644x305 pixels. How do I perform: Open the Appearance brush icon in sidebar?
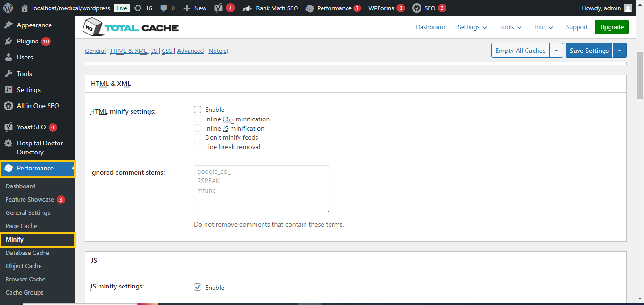pos(8,25)
